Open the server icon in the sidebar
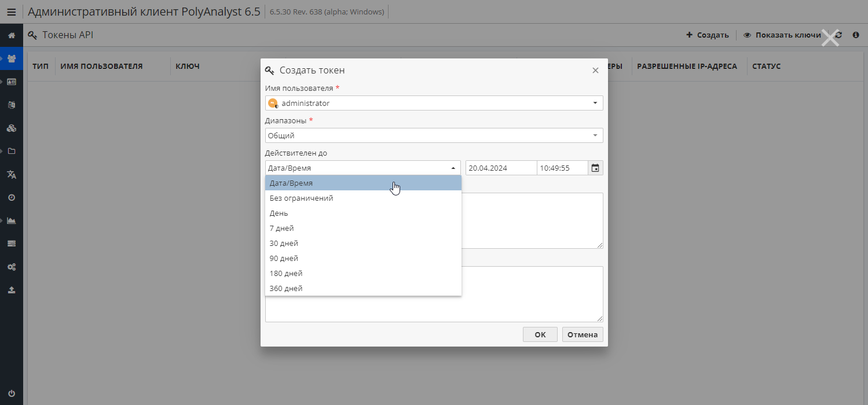868x405 pixels. tap(12, 244)
